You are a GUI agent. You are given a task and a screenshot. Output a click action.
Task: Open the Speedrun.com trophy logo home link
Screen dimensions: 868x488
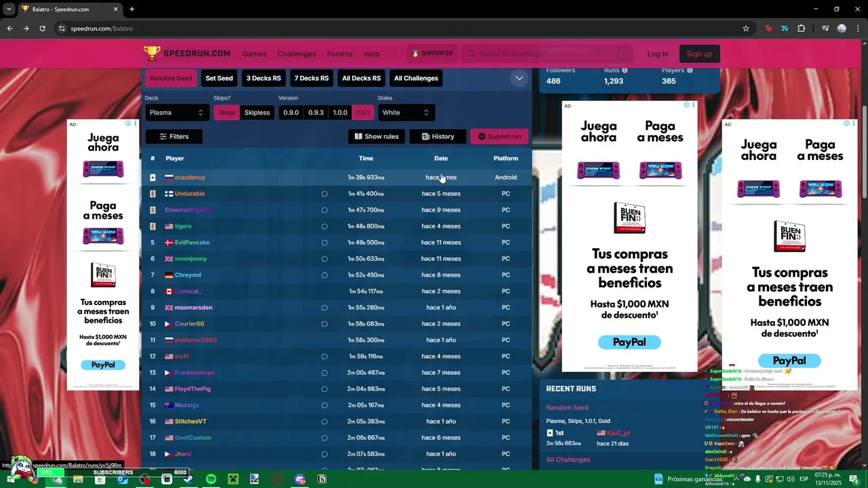point(187,54)
